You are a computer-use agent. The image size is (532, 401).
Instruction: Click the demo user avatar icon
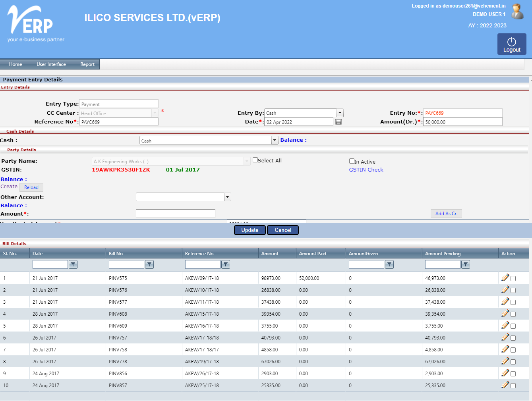(517, 12)
